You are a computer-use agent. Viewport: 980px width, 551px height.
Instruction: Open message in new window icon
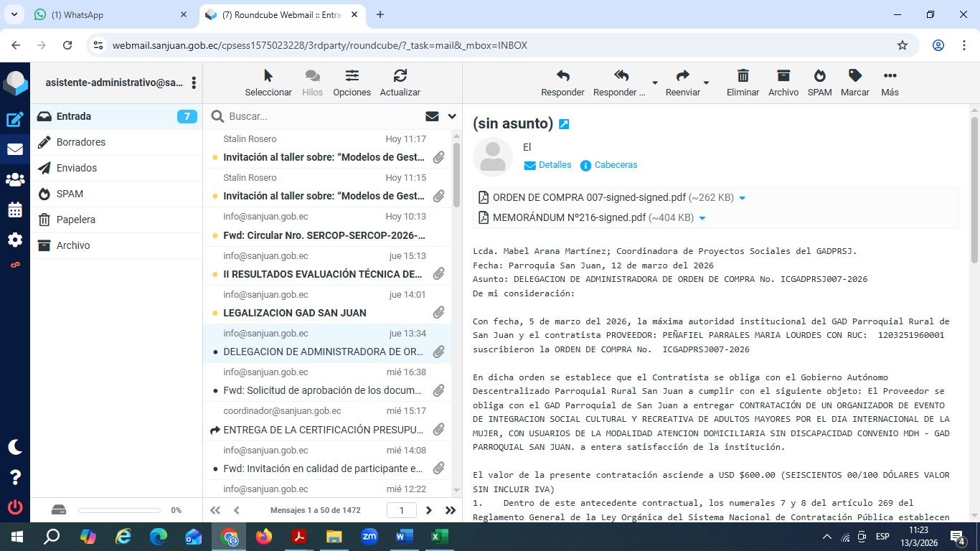564,124
